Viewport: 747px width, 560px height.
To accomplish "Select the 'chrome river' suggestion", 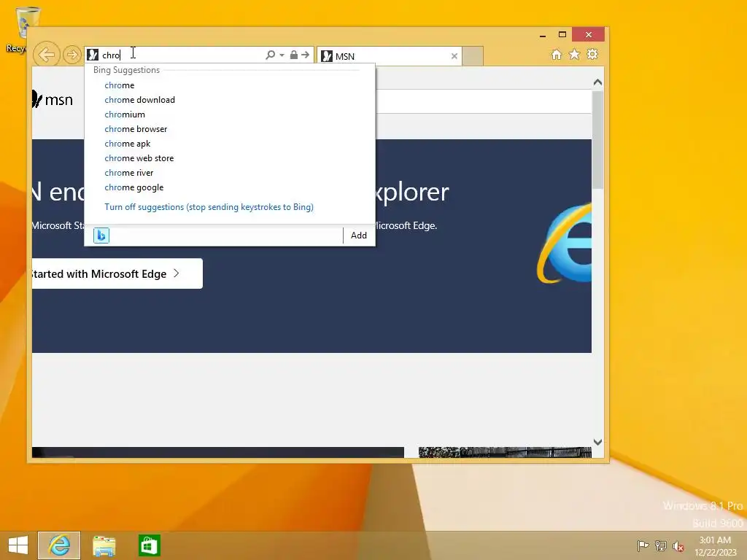I will coord(230,173).
